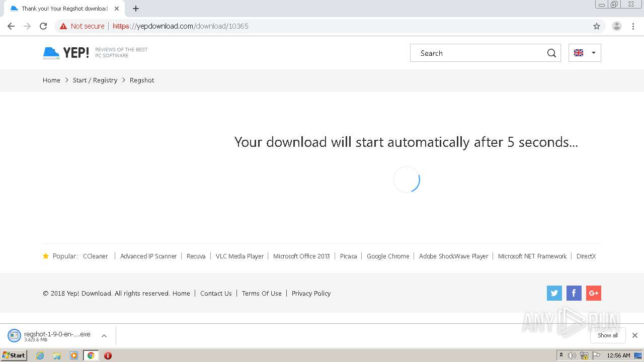Open the Chrome three-dot menu
The width and height of the screenshot is (644, 362).
click(x=633, y=26)
